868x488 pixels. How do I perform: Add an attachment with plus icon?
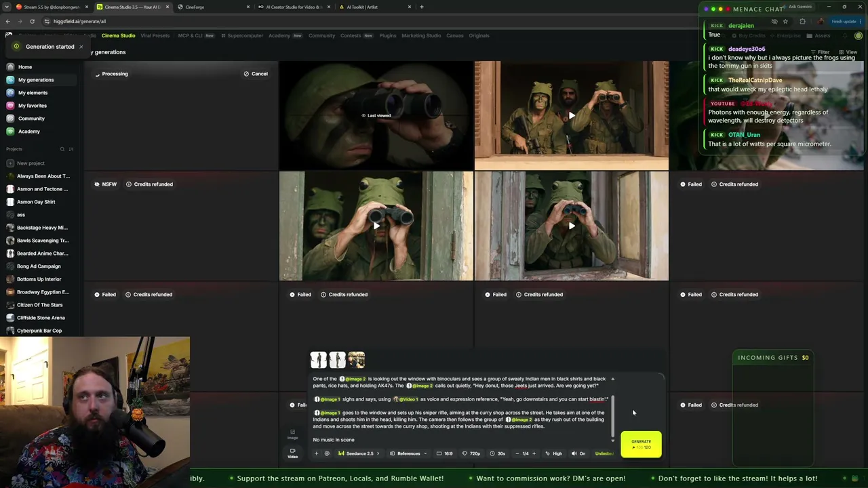pos(316,453)
